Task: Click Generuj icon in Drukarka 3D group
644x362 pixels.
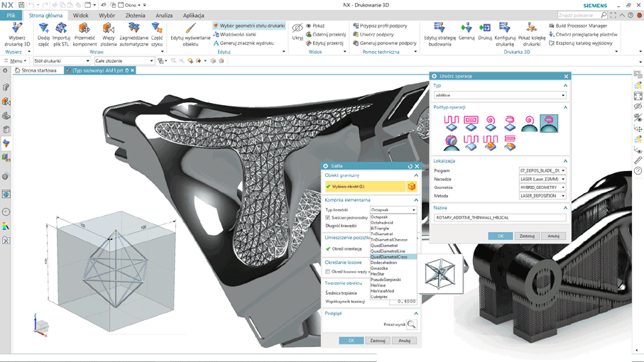Action: pyautogui.click(x=466, y=28)
